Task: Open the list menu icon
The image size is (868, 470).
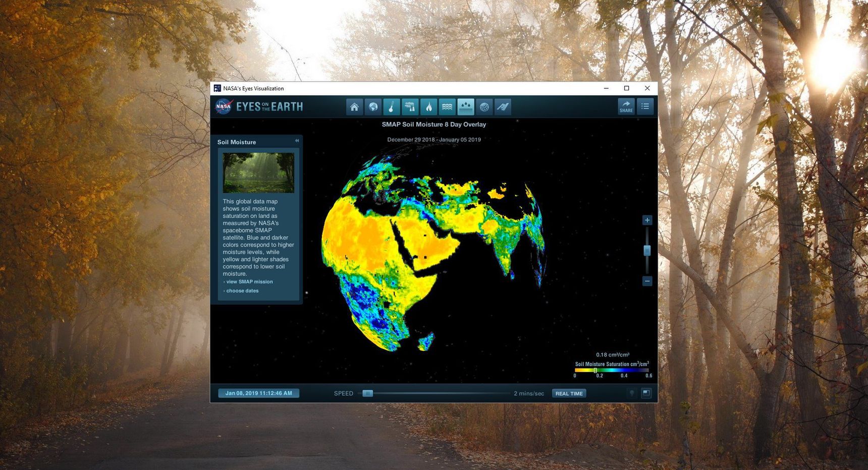Action: (x=645, y=106)
